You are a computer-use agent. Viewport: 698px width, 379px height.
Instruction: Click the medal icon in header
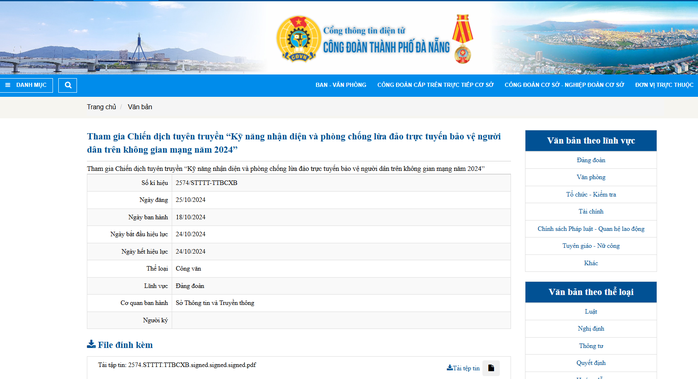[463, 39]
